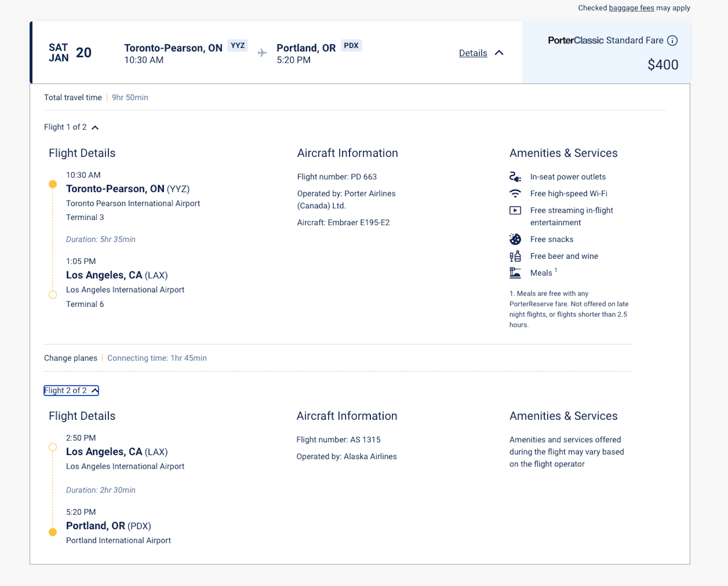Click the in-seat power outlets icon
The height and width of the screenshot is (586, 728).
tap(516, 176)
